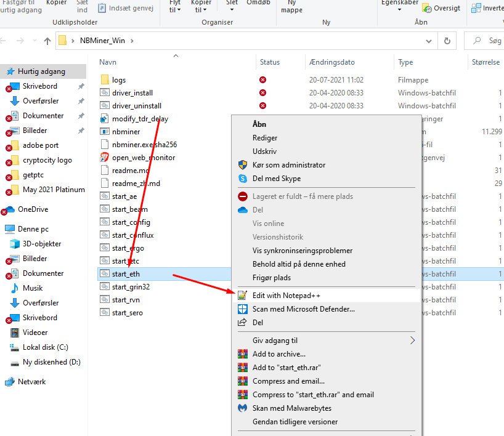Open Denne pc in navigation pane
504x436 pixels.
(x=33, y=229)
